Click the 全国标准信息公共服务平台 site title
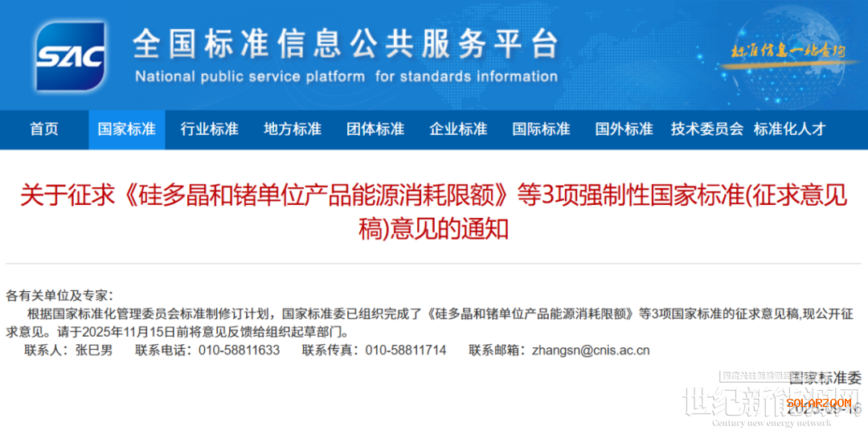This screenshot has width=868, height=431. pyautogui.click(x=345, y=43)
